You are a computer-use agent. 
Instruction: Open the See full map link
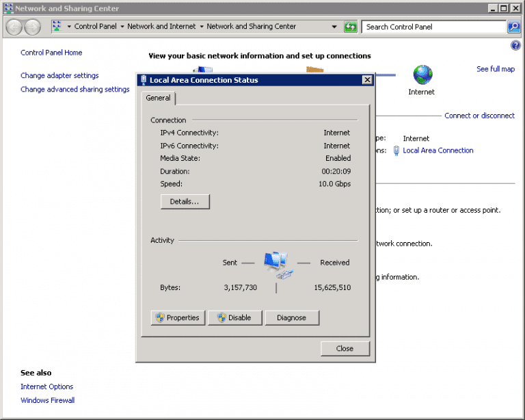(x=495, y=69)
